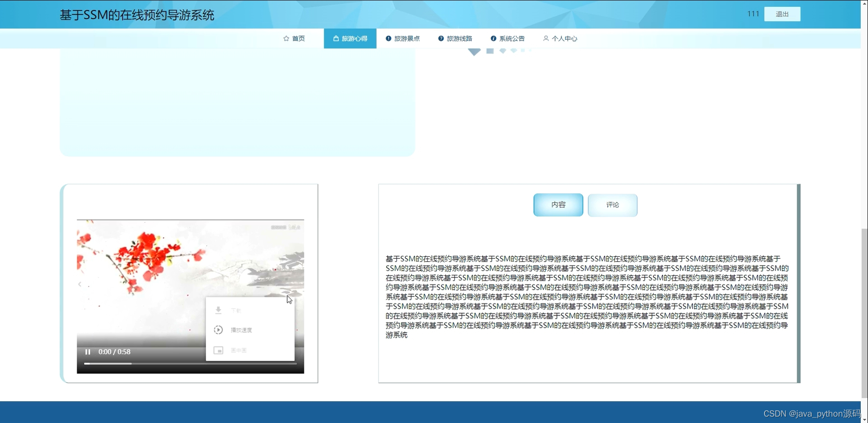868x423 pixels.
Task: Click the 0:00 / 0:58 video time display
Action: coord(114,352)
